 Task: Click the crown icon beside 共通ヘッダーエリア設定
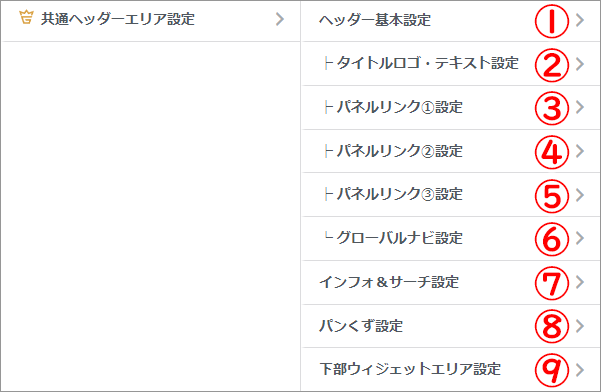click(x=26, y=18)
